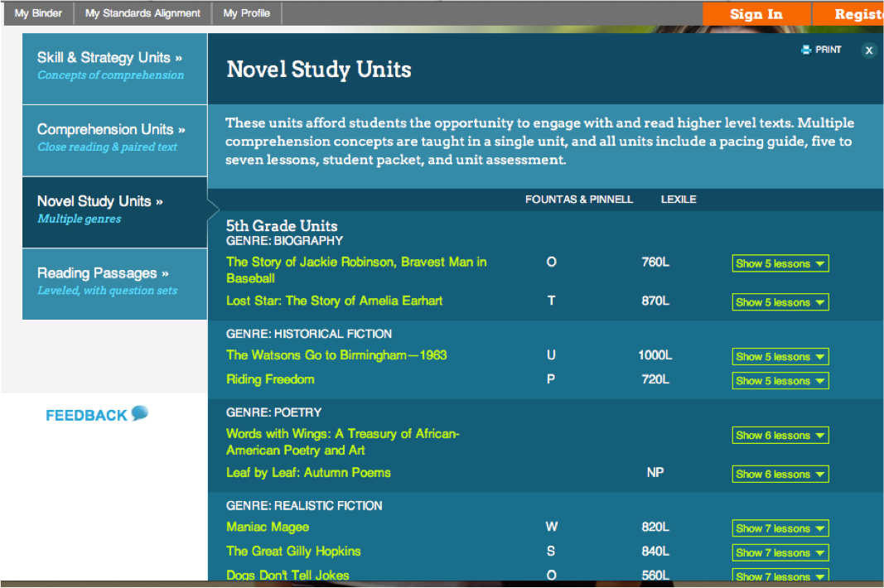Expand lessons for Maniac Magee
Viewport: 884px width, 588px height.
point(780,528)
